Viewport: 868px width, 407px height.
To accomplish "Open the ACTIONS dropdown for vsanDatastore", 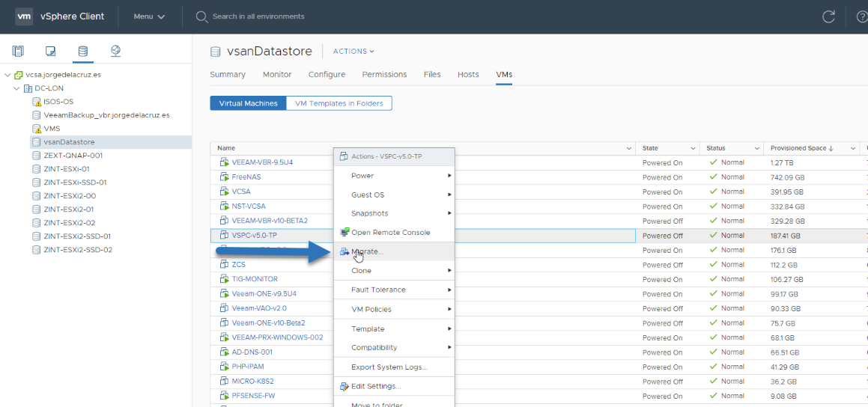I will pyautogui.click(x=353, y=52).
